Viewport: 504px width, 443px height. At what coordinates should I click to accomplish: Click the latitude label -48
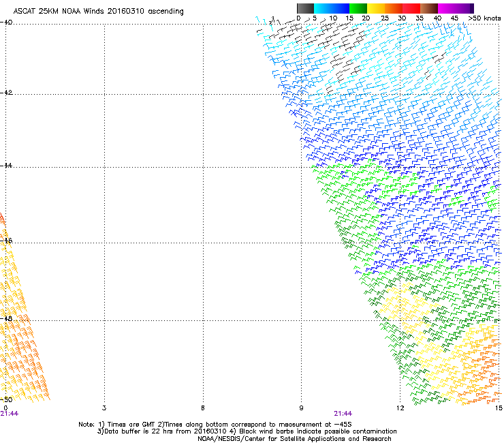7,318
